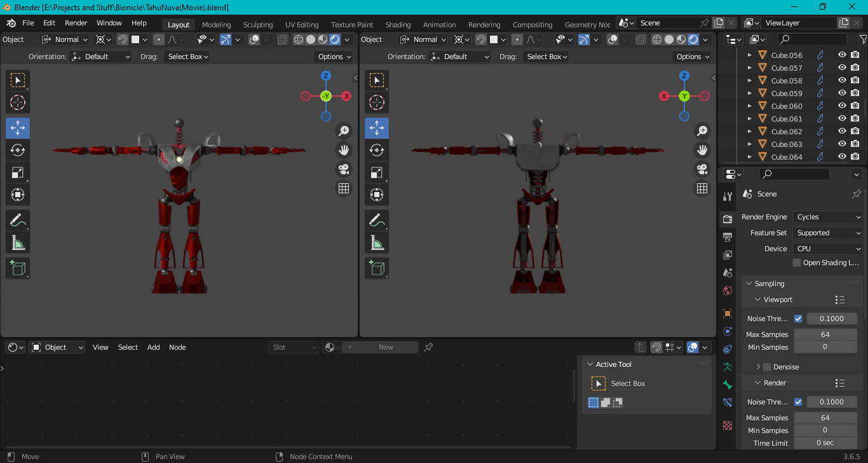Select the Transform tool in left viewport

[18, 195]
